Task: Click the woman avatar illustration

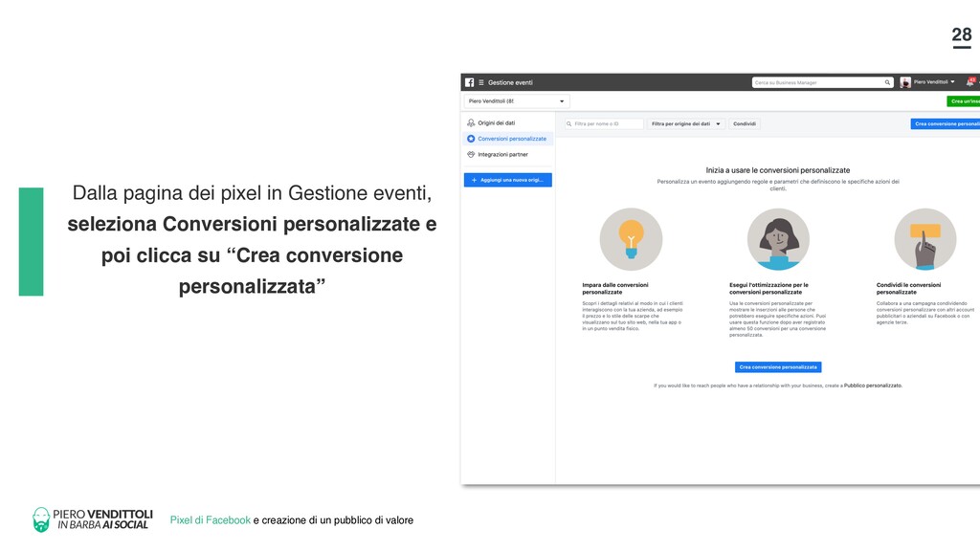Action: pyautogui.click(x=778, y=239)
